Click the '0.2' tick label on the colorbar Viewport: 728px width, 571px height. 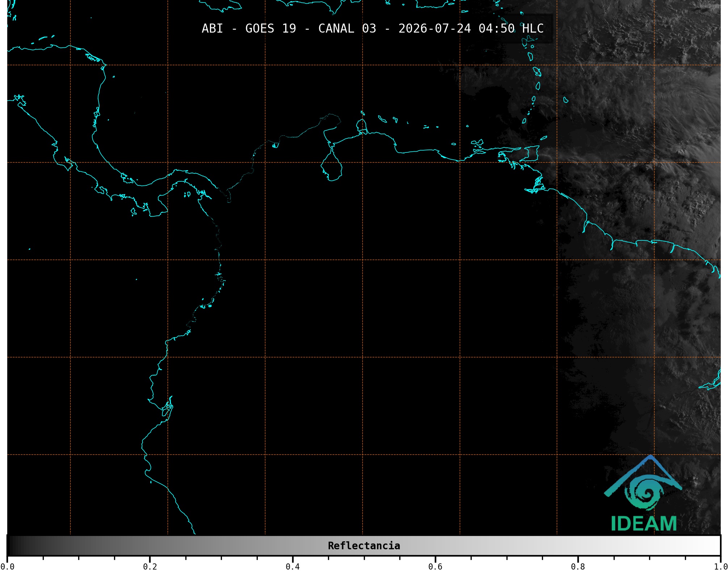point(150,567)
